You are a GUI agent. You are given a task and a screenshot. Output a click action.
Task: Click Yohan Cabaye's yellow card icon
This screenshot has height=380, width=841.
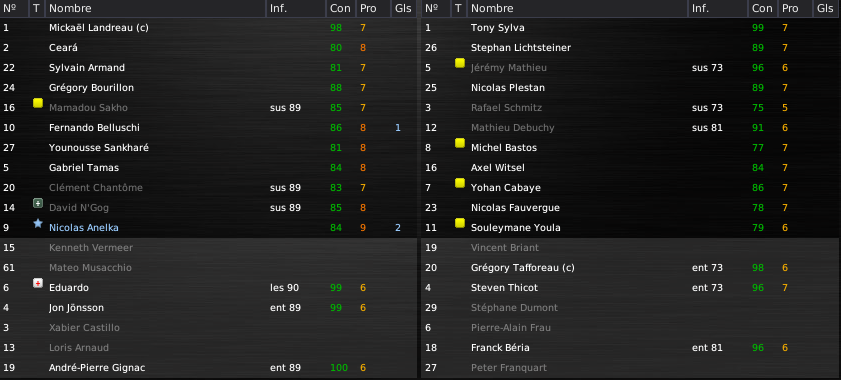point(460,183)
